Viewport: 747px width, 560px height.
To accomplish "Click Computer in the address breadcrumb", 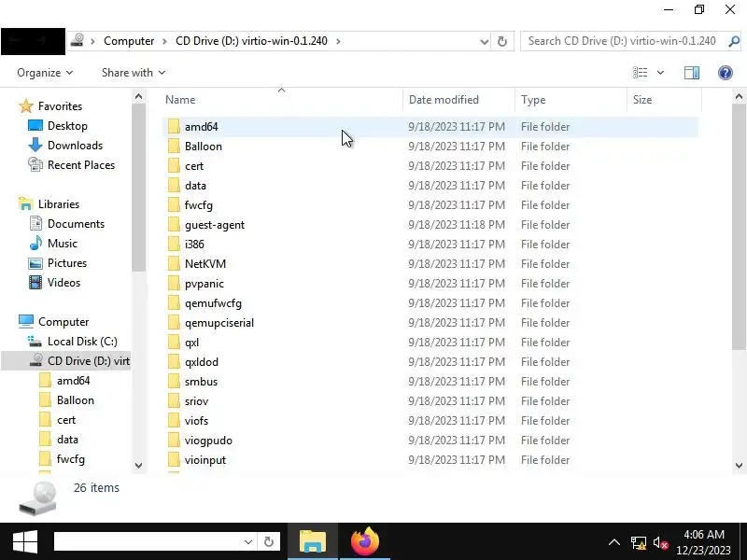I will click(x=129, y=41).
